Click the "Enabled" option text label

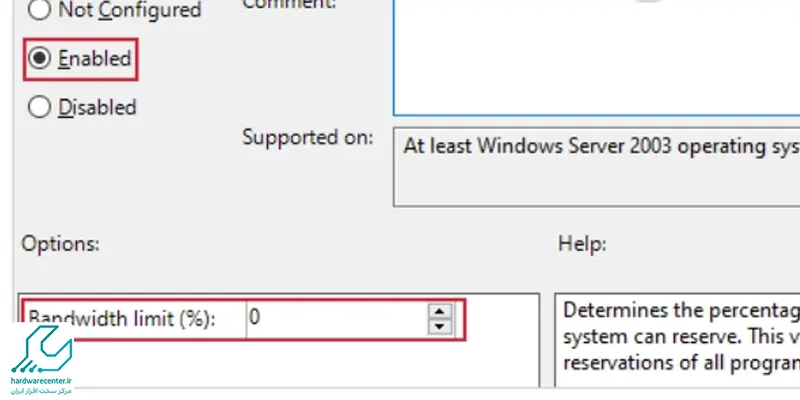coord(94,58)
